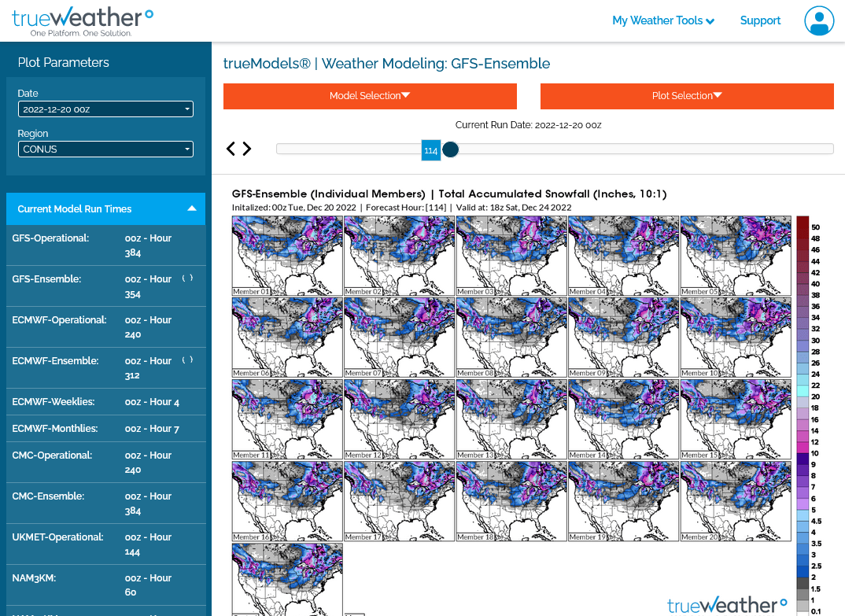Refresh the GFS-Ensemble run status icon

(187, 278)
